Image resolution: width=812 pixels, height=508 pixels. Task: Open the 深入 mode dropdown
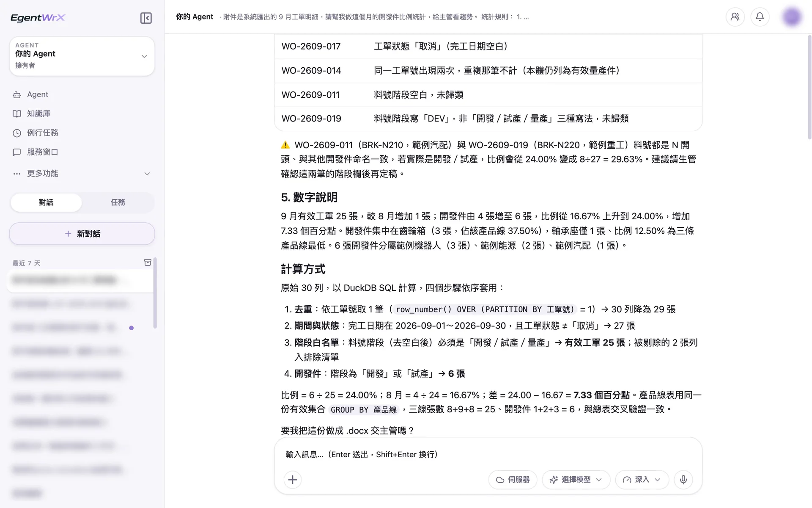[x=642, y=480]
